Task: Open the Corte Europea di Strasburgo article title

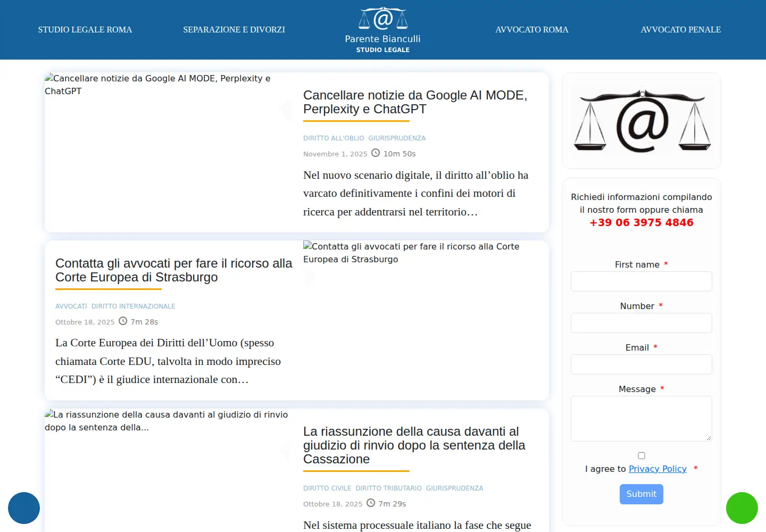Action: point(174,270)
